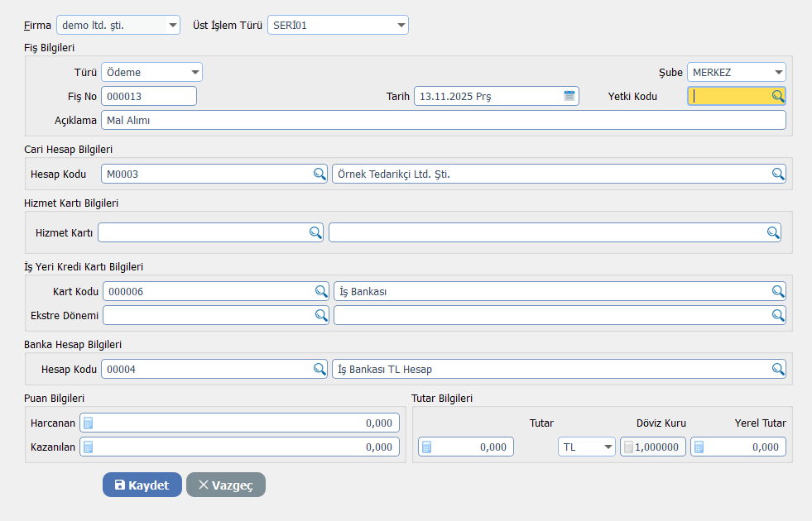Click Kart Kodu 000006 search icon
This screenshot has width=812, height=521.
pyautogui.click(x=320, y=291)
